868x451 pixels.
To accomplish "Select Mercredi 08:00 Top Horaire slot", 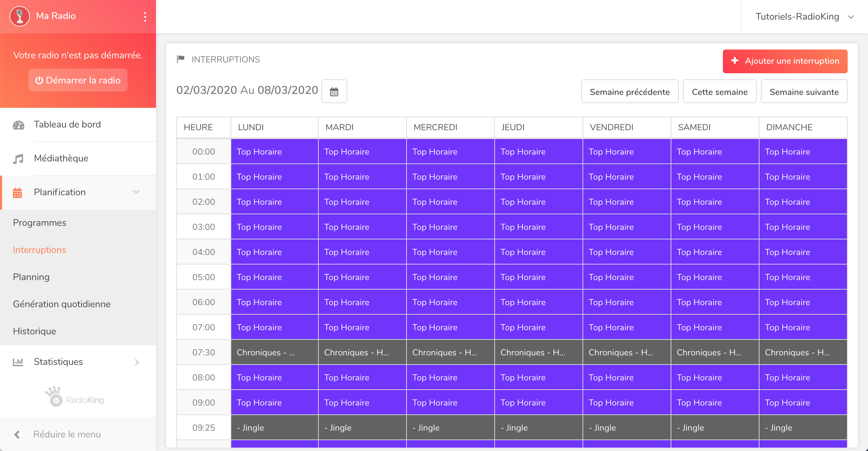I will coord(451,377).
